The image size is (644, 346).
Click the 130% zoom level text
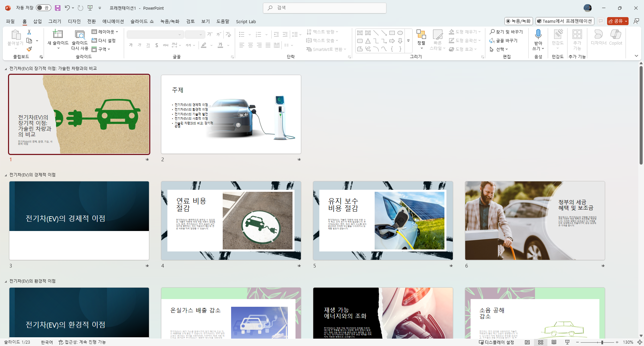628,342
